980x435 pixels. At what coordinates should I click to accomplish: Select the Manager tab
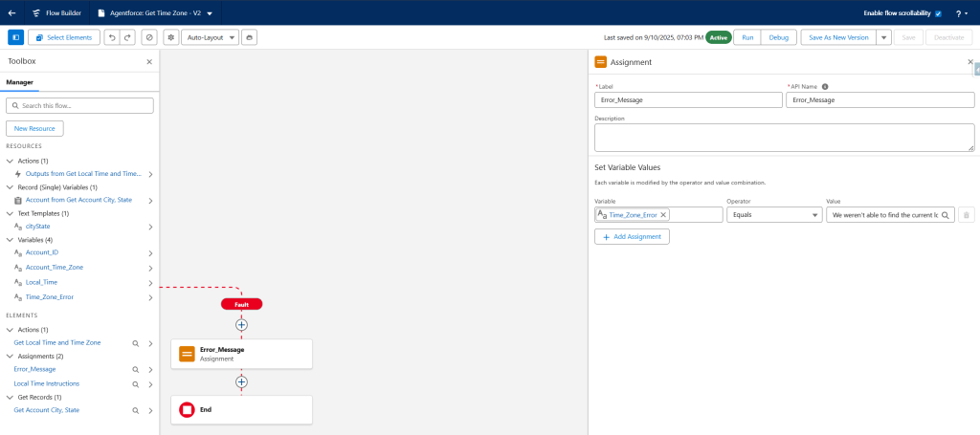point(20,82)
